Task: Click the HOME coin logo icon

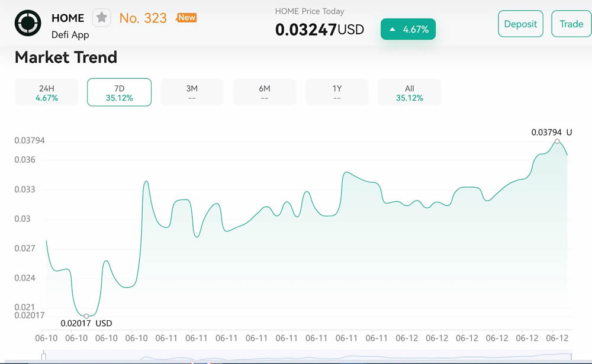Action: click(x=27, y=24)
